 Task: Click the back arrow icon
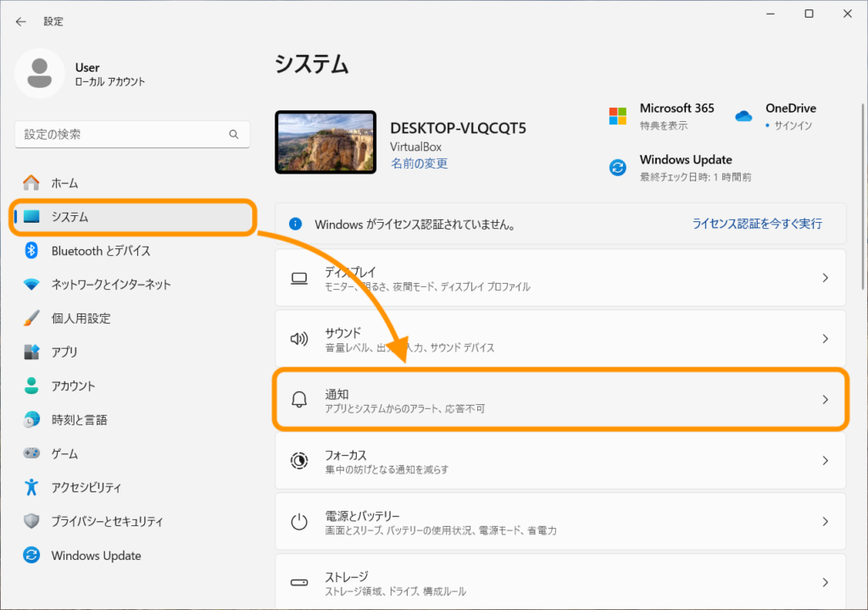[21, 21]
